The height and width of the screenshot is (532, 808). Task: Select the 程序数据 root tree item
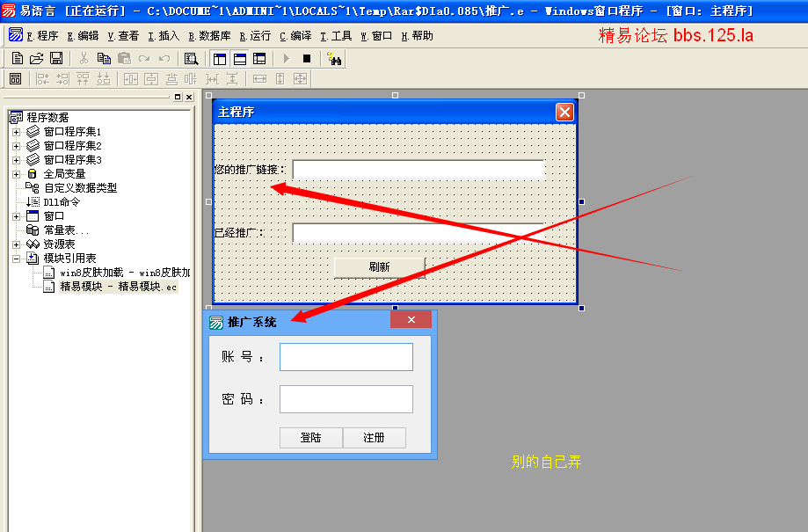tap(47, 118)
